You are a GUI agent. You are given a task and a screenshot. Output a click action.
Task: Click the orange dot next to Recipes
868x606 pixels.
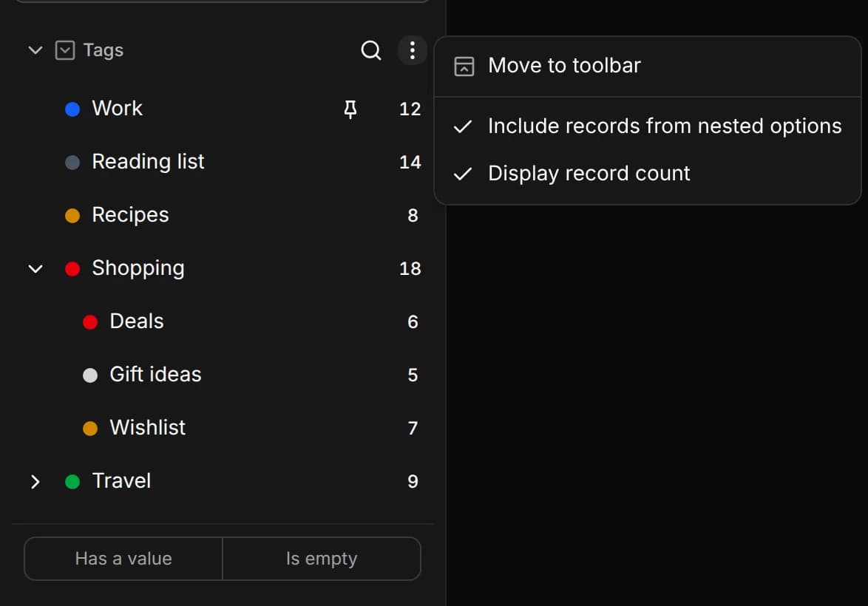pyautogui.click(x=72, y=215)
